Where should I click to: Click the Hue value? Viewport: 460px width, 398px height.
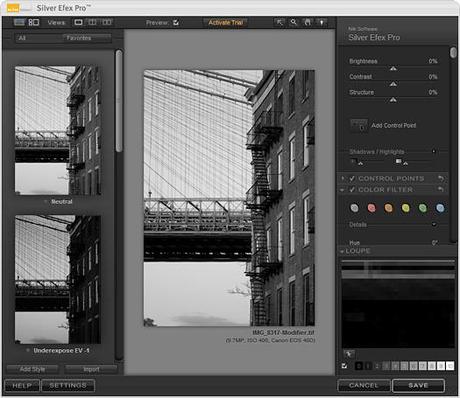435,243
